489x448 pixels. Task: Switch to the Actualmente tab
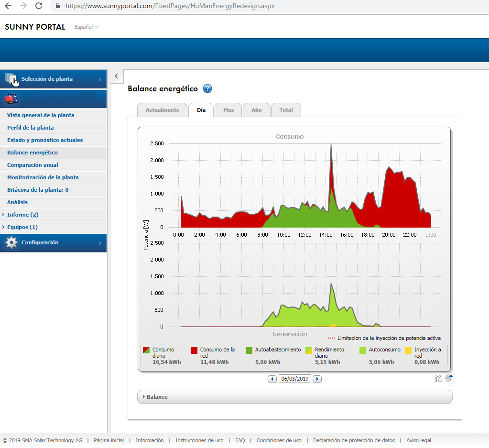162,110
